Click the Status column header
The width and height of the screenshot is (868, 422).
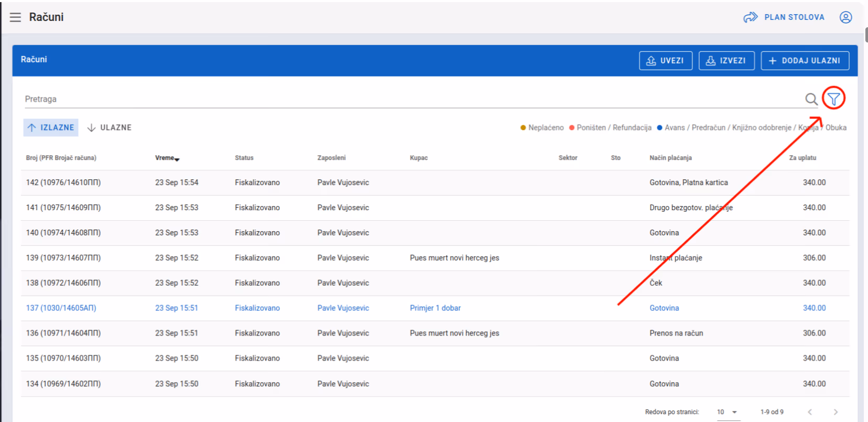coord(244,158)
